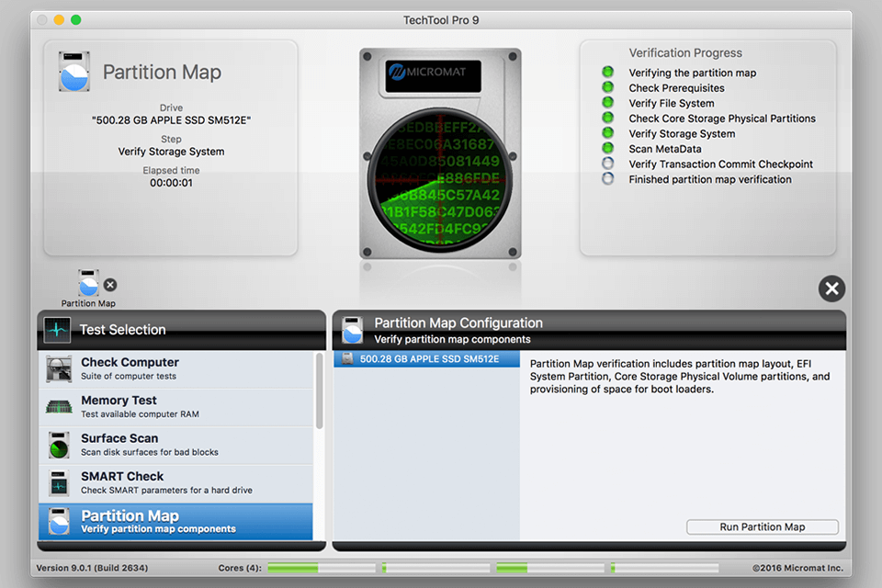The height and width of the screenshot is (588, 882).
Task: Click the drive icon beside 500.28 GB entry
Action: click(x=347, y=359)
